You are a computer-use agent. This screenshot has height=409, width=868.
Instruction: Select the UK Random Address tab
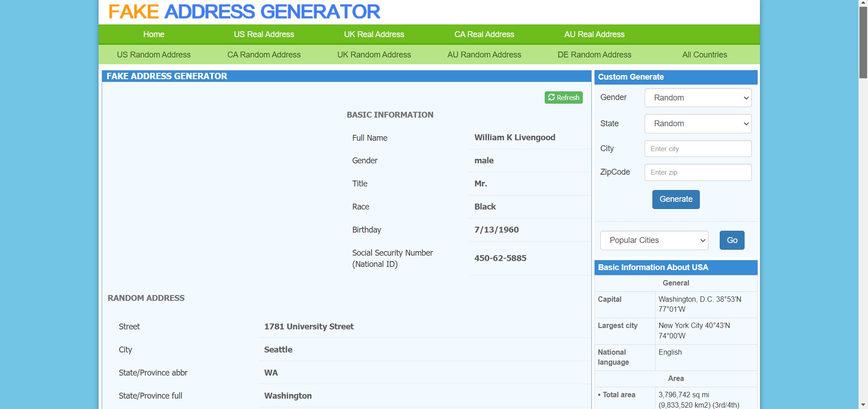374,55
